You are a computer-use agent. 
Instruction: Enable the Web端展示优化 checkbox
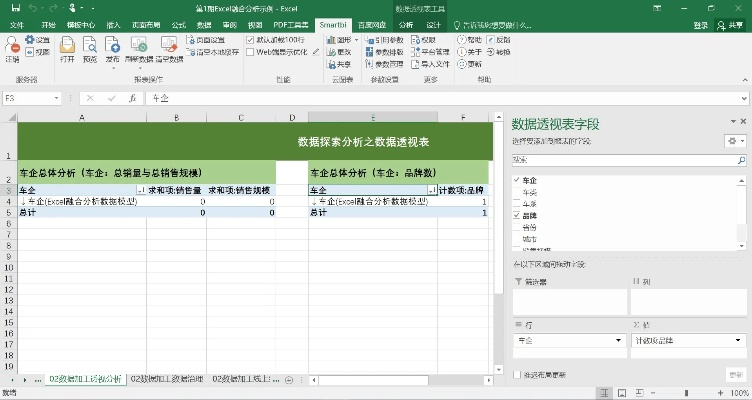pos(250,51)
